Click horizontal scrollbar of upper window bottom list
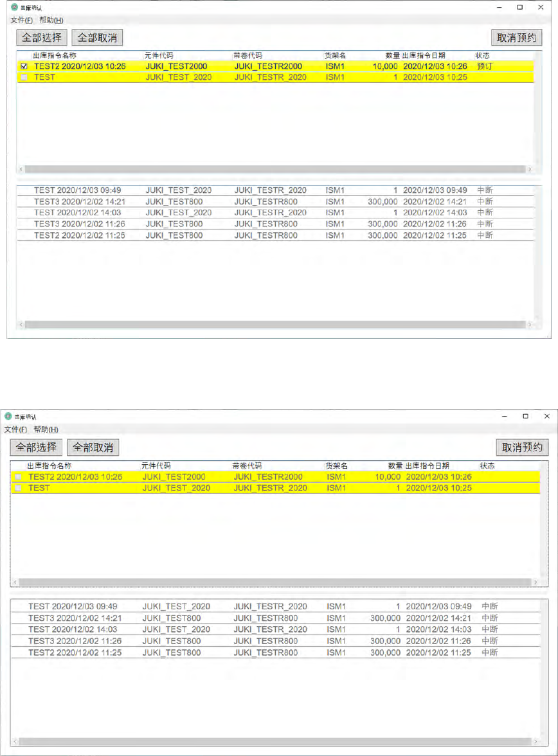The image size is (558, 756). pyautogui.click(x=275, y=325)
